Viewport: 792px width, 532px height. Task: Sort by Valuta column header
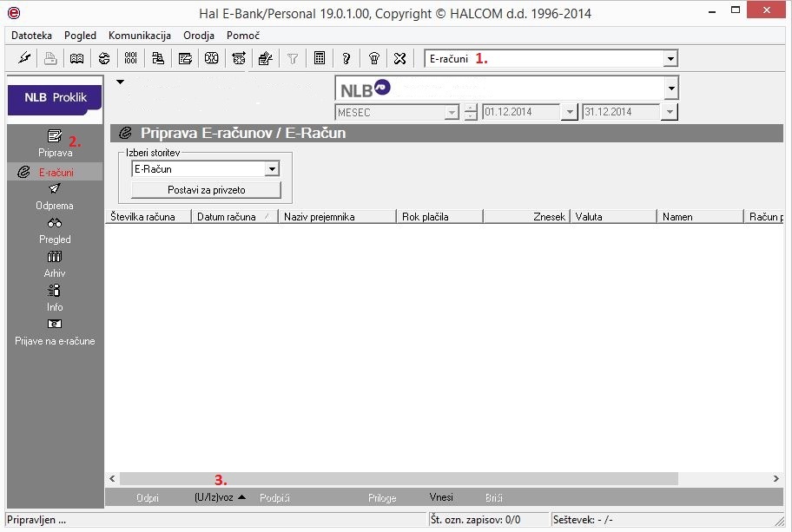click(x=614, y=217)
